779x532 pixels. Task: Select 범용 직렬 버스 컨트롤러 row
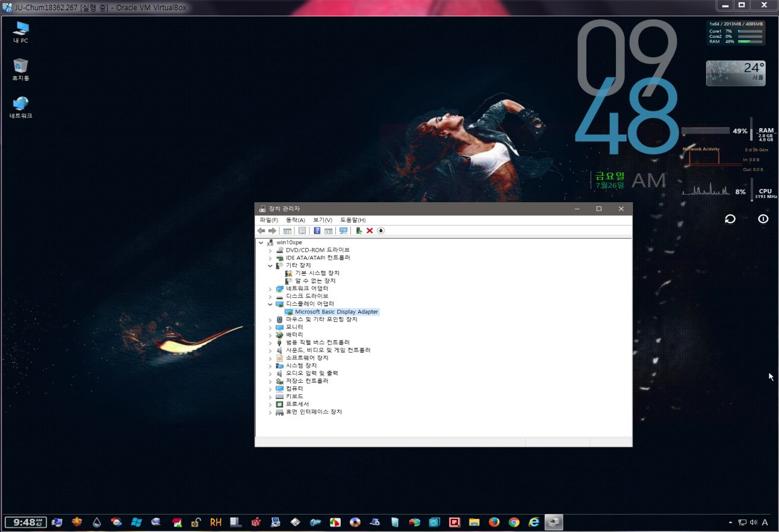click(x=318, y=342)
